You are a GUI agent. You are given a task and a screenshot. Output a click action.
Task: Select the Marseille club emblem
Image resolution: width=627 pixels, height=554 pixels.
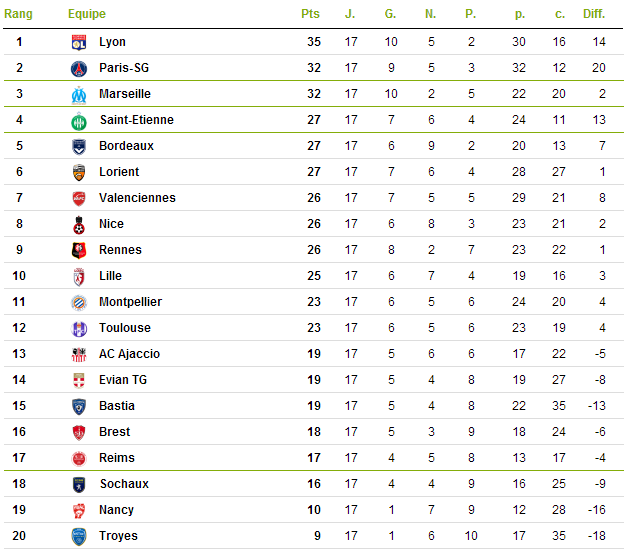[79, 94]
